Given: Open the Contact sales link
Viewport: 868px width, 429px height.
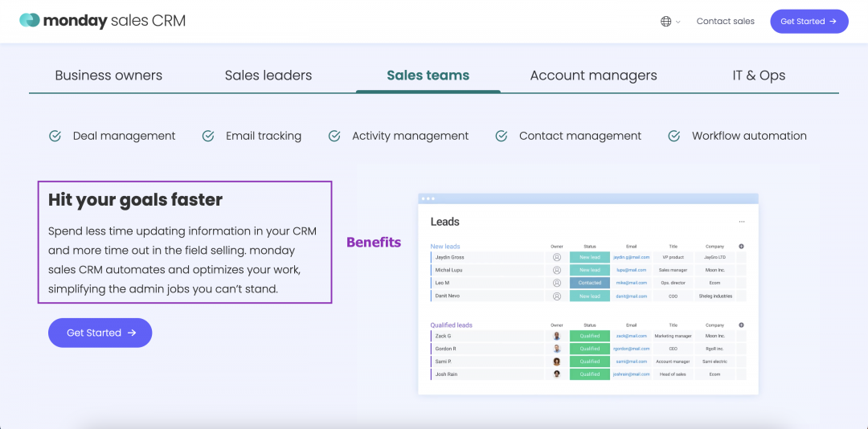Looking at the screenshot, I should (x=725, y=21).
